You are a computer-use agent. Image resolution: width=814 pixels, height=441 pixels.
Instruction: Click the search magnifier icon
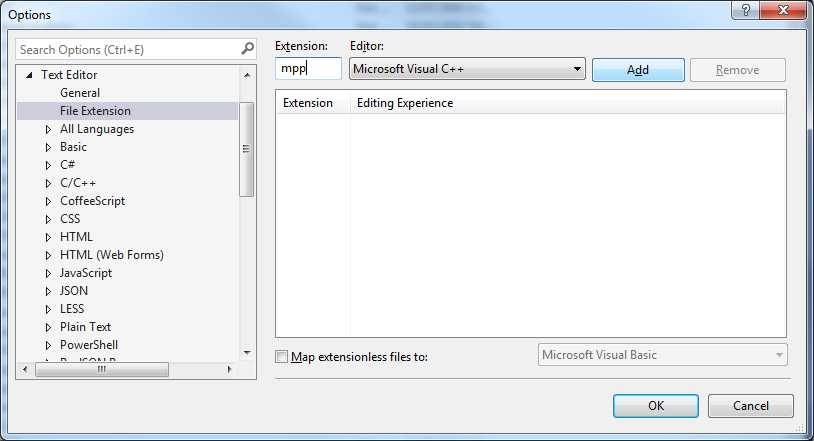coord(248,49)
